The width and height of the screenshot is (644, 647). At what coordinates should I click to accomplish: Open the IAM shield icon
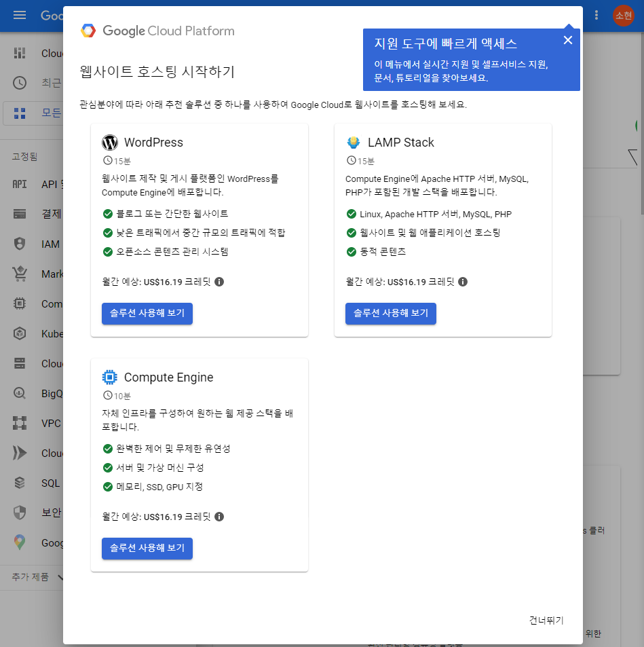tap(20, 244)
